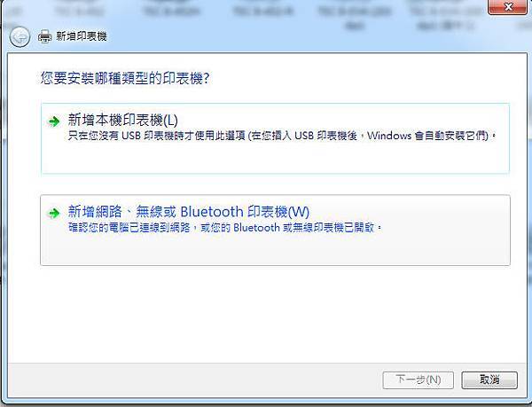
Task: Click the word Bluetooth in the network option title
Action: tap(212, 212)
